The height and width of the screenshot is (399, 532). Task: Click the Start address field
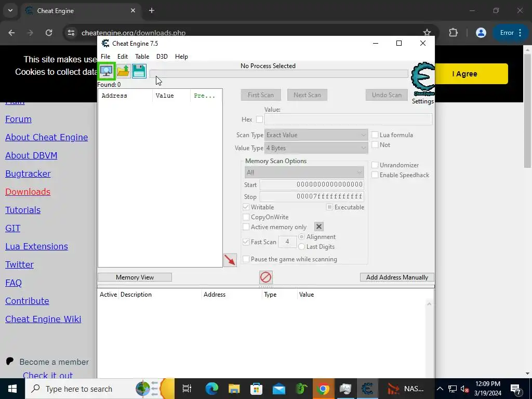[312, 184]
